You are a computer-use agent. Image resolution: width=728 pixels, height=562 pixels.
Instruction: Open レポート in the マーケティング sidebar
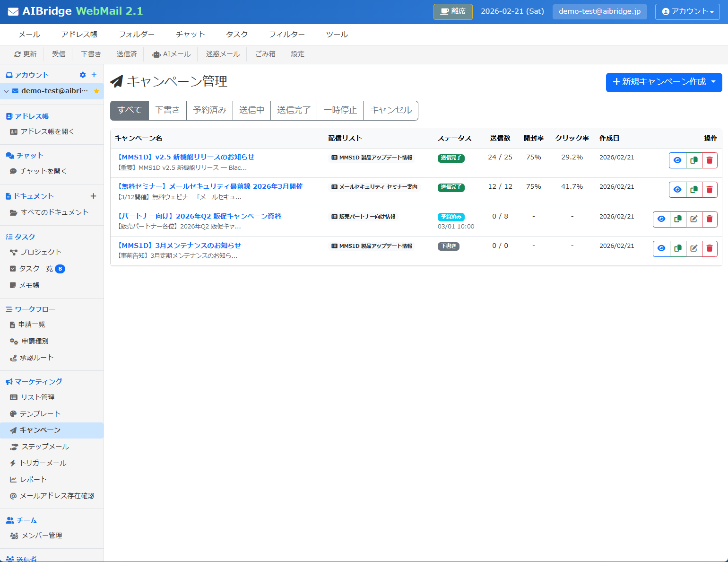[x=33, y=479]
